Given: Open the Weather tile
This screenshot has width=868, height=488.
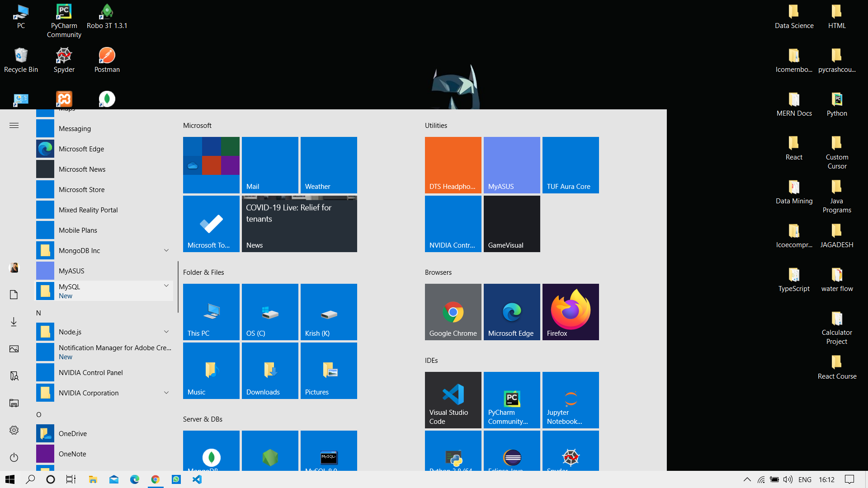Looking at the screenshot, I should coord(328,164).
